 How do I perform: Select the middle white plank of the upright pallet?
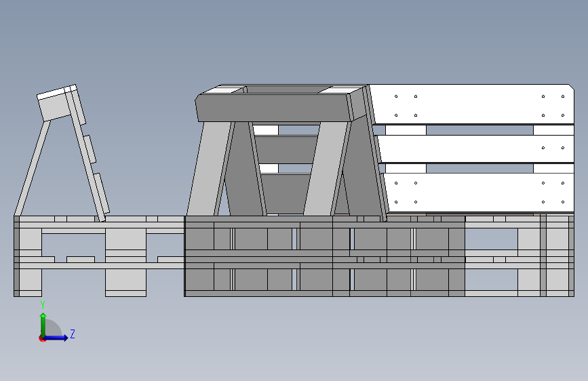coord(474,149)
